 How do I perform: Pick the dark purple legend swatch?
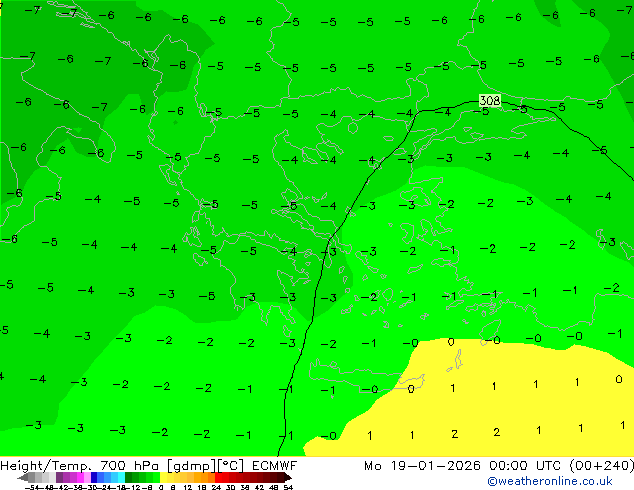tap(59, 477)
